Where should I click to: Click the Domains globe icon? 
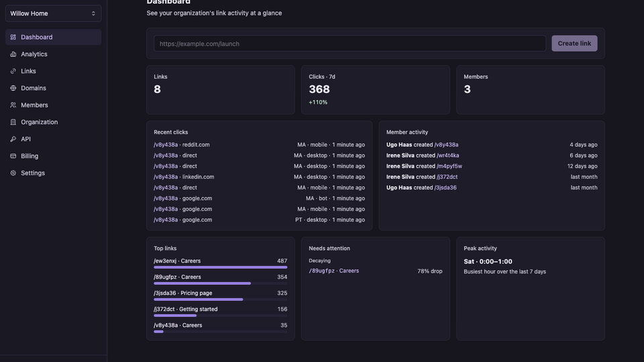(x=13, y=88)
